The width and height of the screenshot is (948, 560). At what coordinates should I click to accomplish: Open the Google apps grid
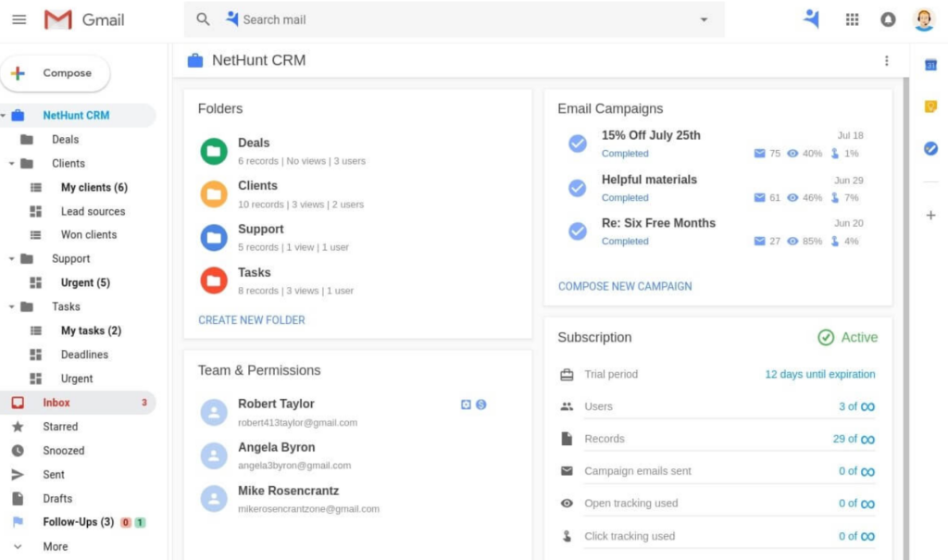852,19
